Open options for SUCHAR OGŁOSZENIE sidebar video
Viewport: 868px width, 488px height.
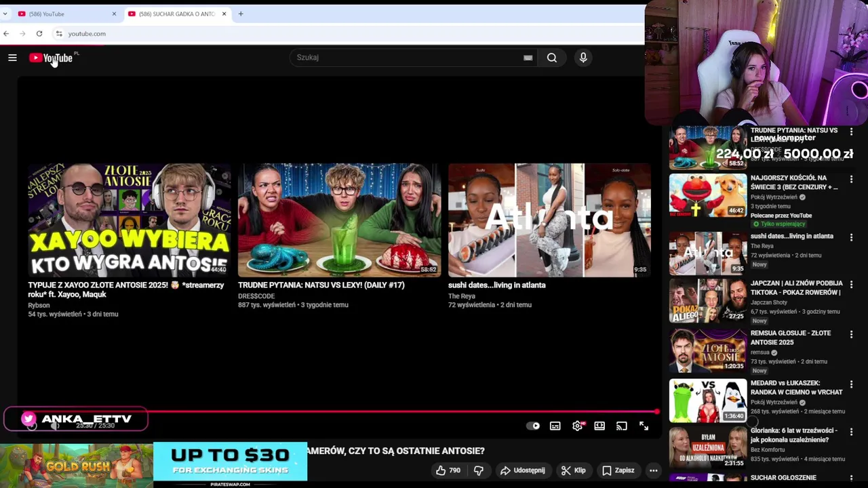pyautogui.click(x=851, y=479)
